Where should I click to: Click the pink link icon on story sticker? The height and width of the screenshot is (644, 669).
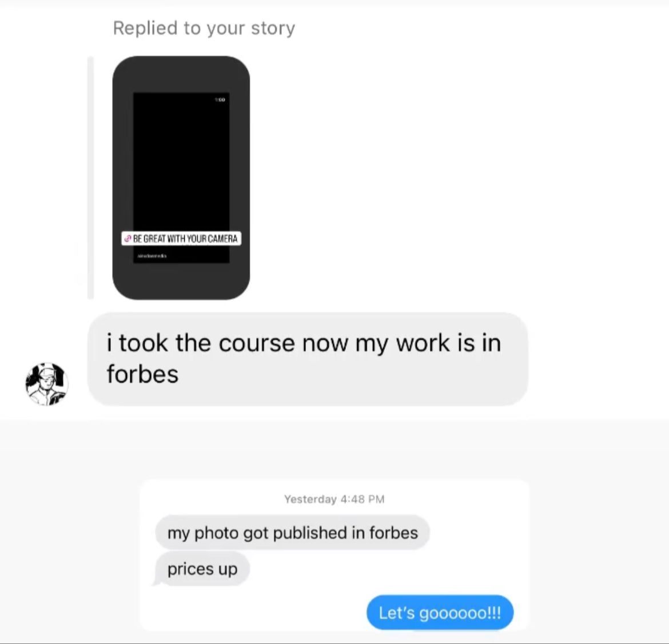click(128, 238)
